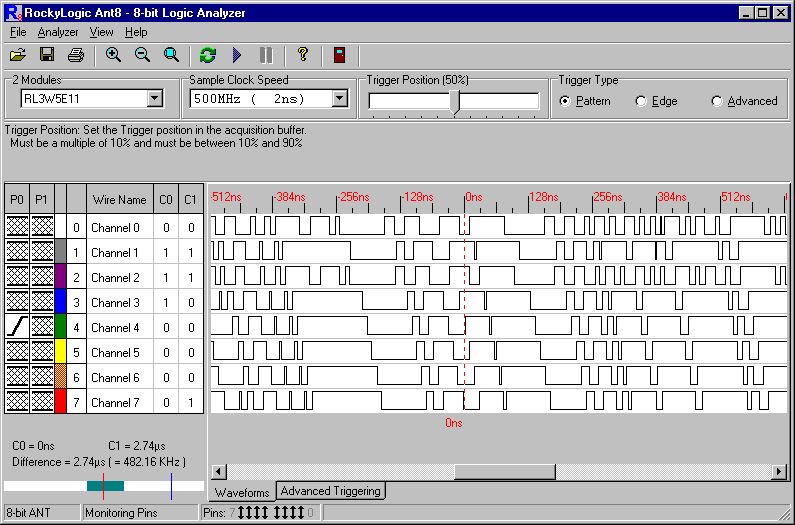Click the teal region in buffer overview bar
The height and width of the screenshot is (525, 795).
(105, 486)
